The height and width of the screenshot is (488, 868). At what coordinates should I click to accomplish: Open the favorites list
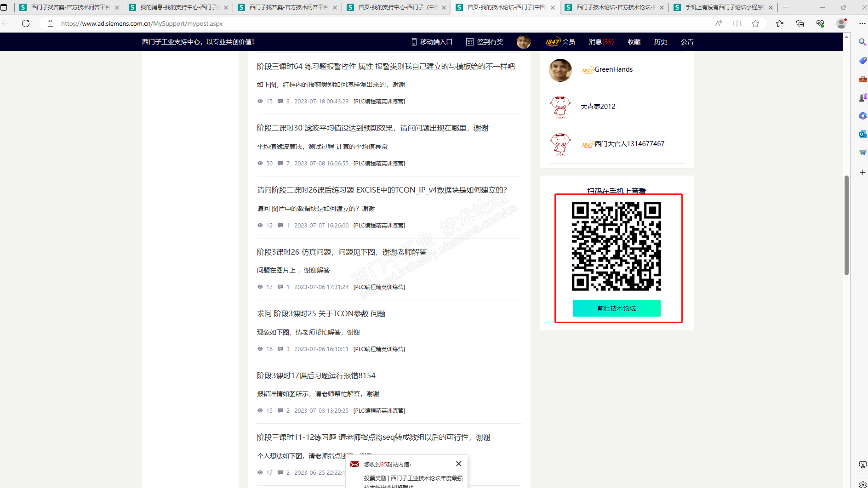(x=780, y=23)
